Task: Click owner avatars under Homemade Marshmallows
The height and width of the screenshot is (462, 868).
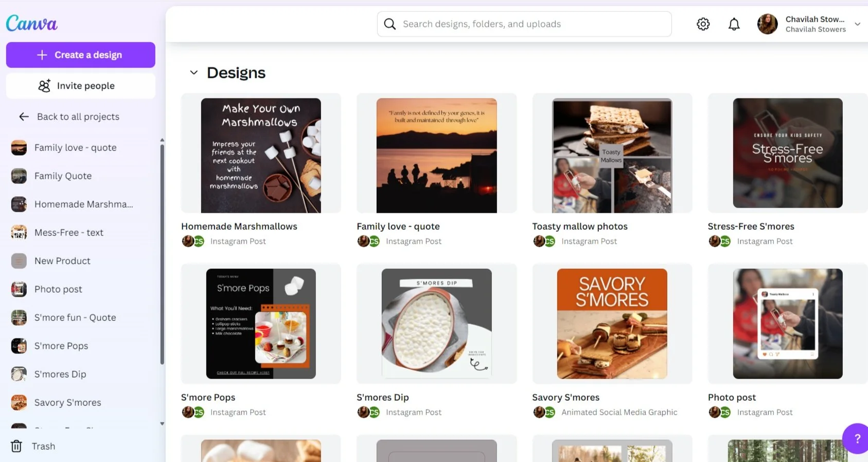Action: tap(193, 241)
